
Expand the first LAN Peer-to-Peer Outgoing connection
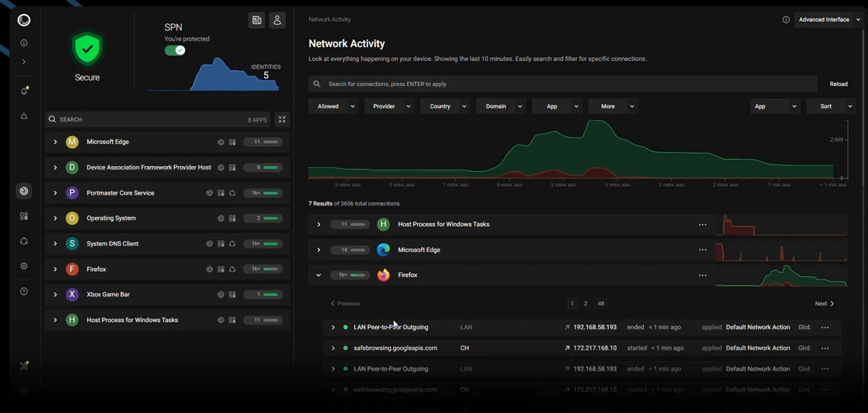pyautogui.click(x=333, y=327)
